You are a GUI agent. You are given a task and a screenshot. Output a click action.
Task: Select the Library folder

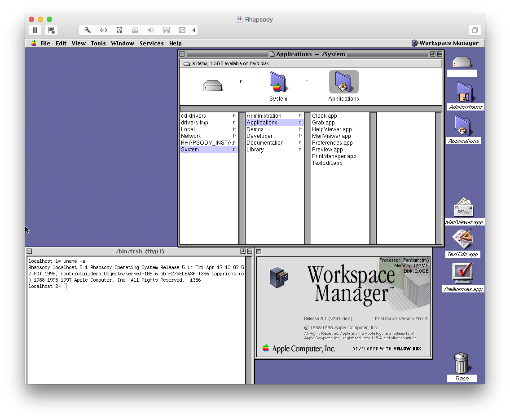pyautogui.click(x=274, y=150)
